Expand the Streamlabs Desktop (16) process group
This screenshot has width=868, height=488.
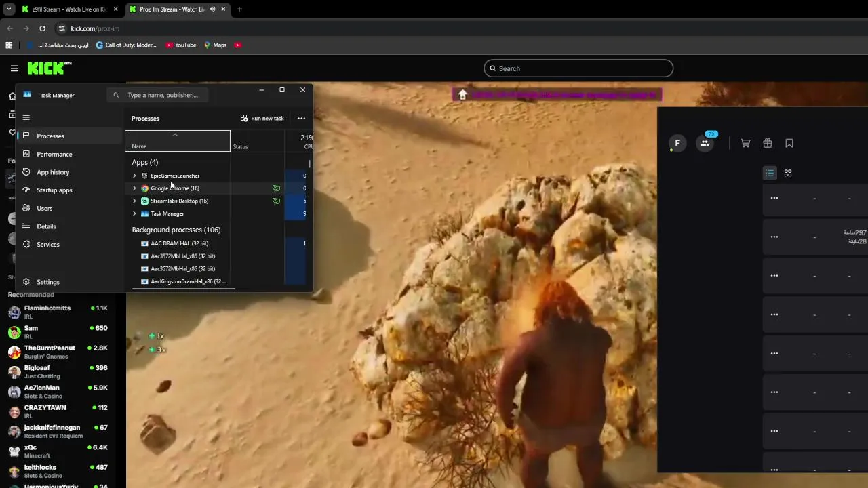click(x=134, y=201)
